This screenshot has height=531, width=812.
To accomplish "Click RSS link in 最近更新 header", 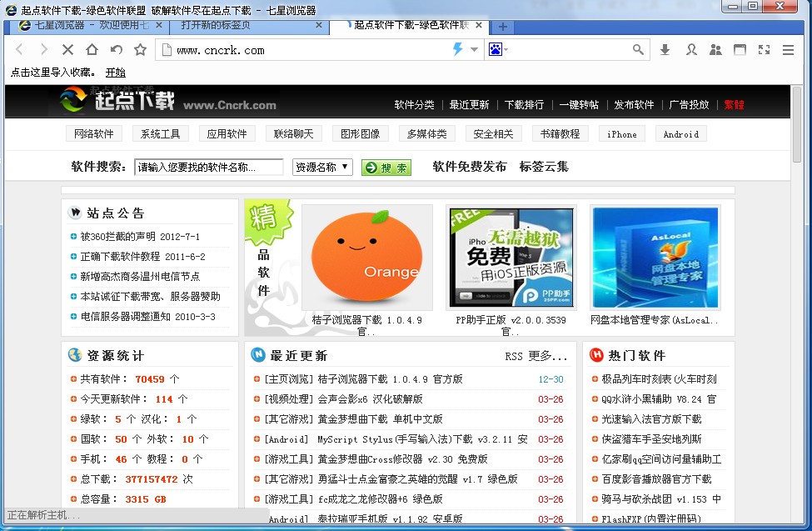I will (x=514, y=356).
